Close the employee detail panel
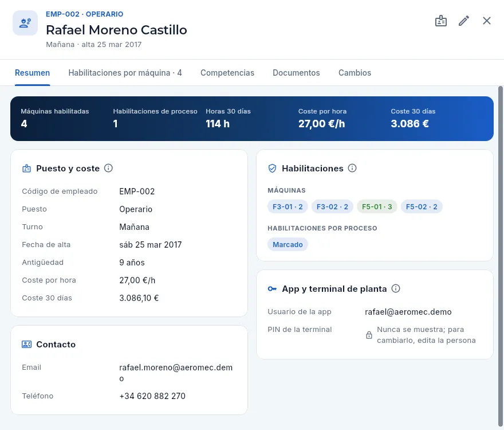504x430 pixels. (487, 21)
